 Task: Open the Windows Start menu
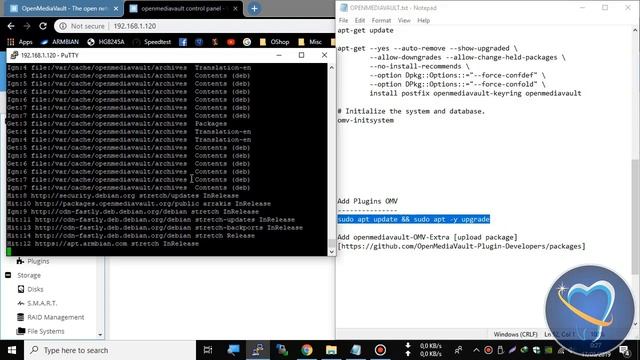(12, 350)
